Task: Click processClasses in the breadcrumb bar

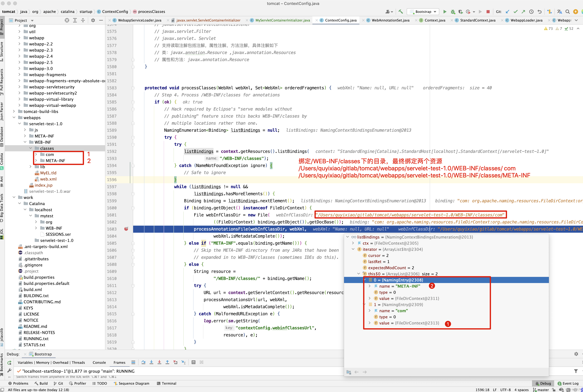Action: click(149, 12)
